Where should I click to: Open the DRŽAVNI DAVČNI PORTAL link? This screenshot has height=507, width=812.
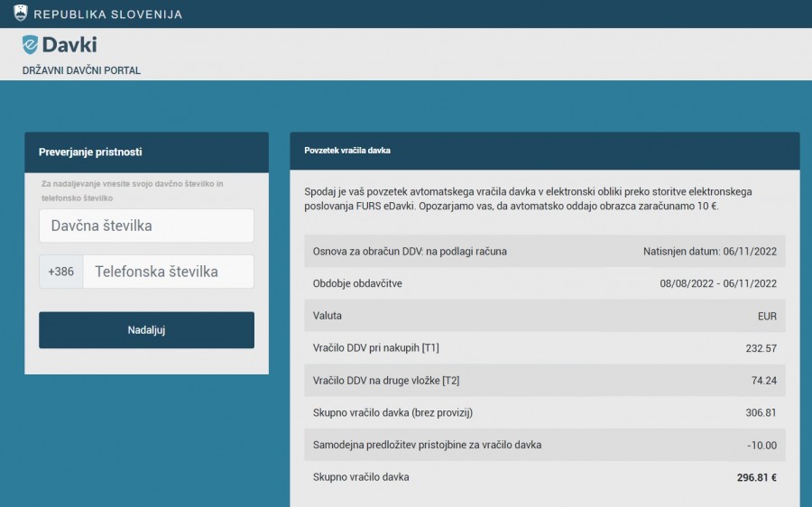81,70
